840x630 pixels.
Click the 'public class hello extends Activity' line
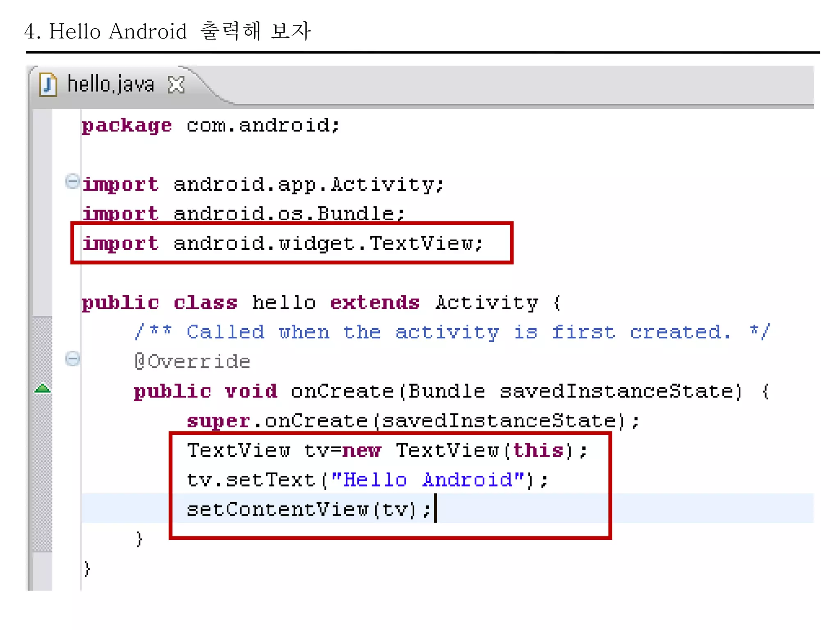(x=321, y=303)
